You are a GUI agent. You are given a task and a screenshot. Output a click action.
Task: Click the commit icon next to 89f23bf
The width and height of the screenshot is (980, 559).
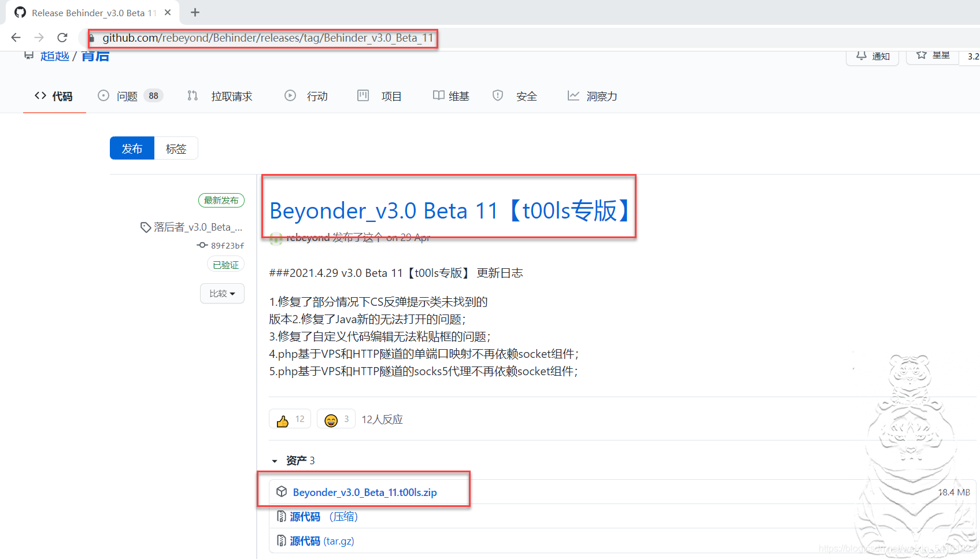click(202, 246)
